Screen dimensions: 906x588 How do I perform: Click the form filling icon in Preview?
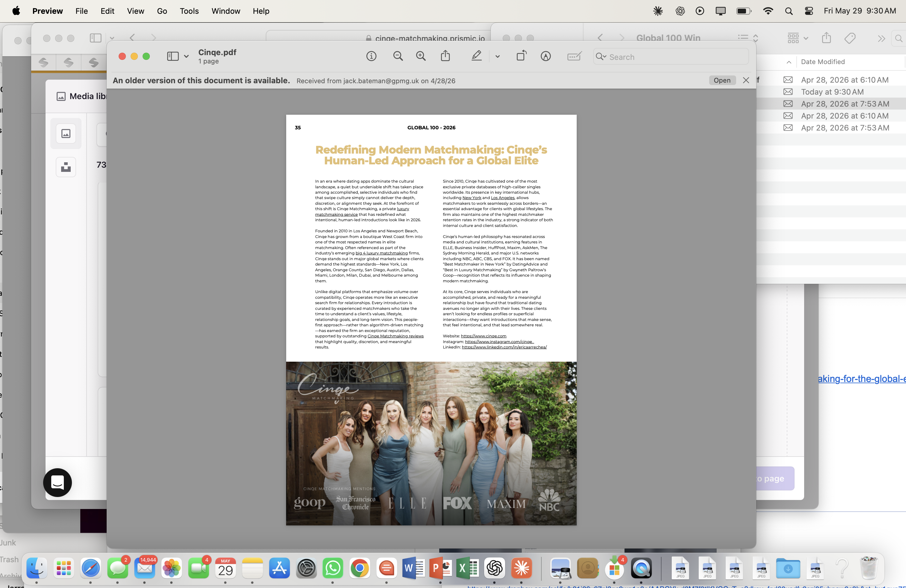(x=574, y=56)
